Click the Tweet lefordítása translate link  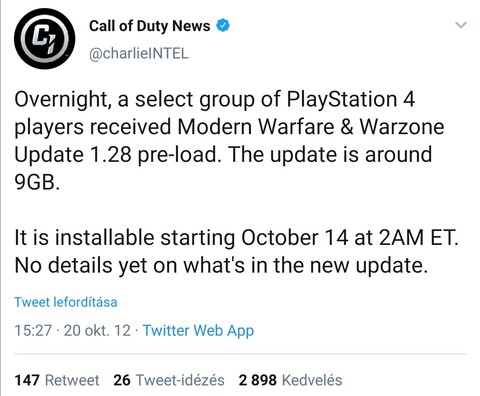[x=66, y=302]
